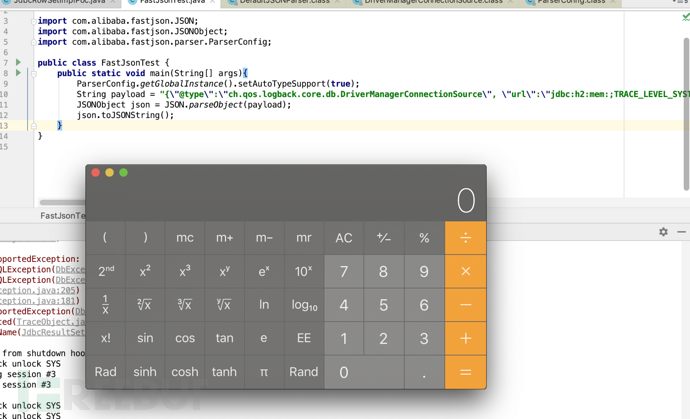Click the cos key on Calculator
The image size is (690, 419).
pos(185,338)
